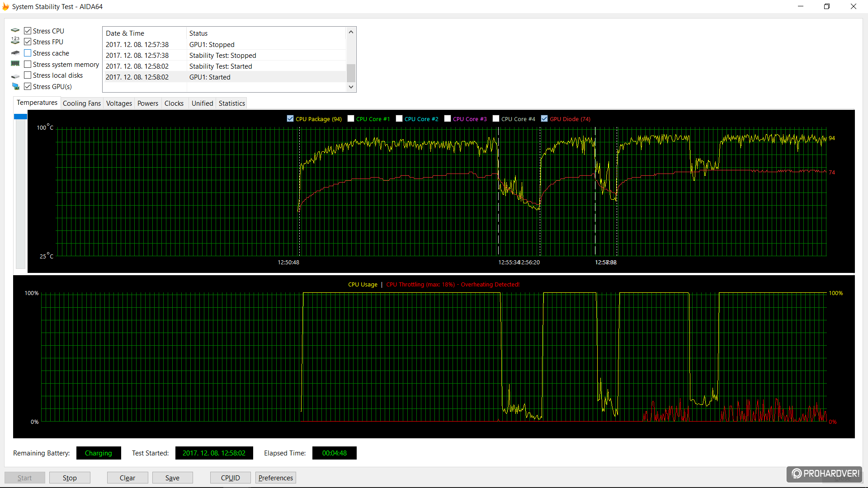
Task: Click the CPU Throttling overheating label
Action: click(453, 284)
